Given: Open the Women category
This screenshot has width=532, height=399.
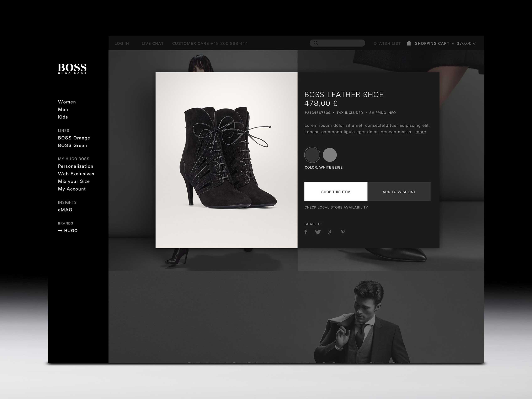Looking at the screenshot, I should pos(67,102).
